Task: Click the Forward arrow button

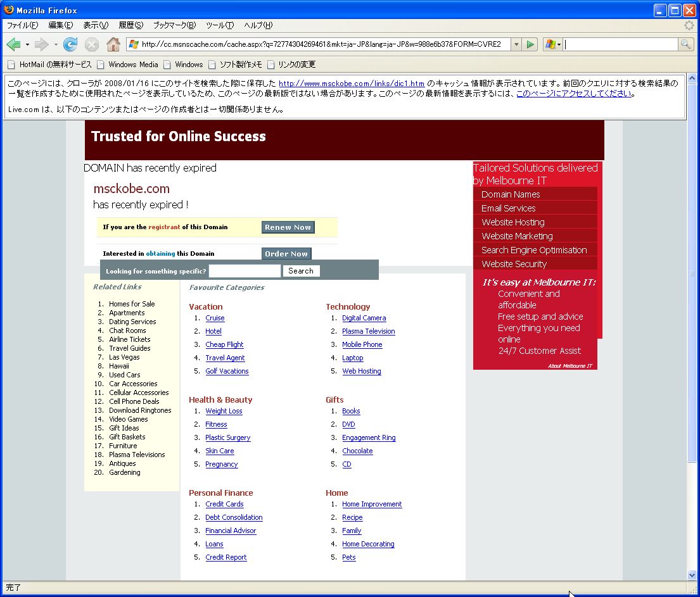Action: click(41, 44)
